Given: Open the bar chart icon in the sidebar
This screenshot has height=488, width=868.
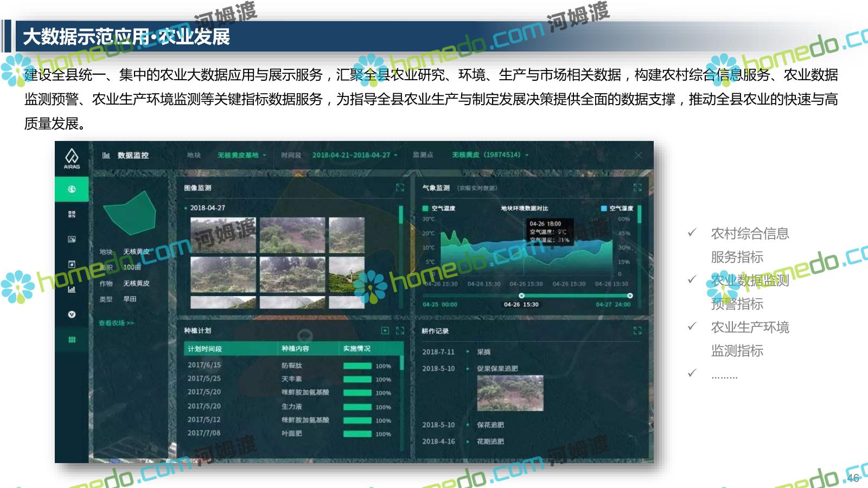Looking at the screenshot, I should [72, 289].
